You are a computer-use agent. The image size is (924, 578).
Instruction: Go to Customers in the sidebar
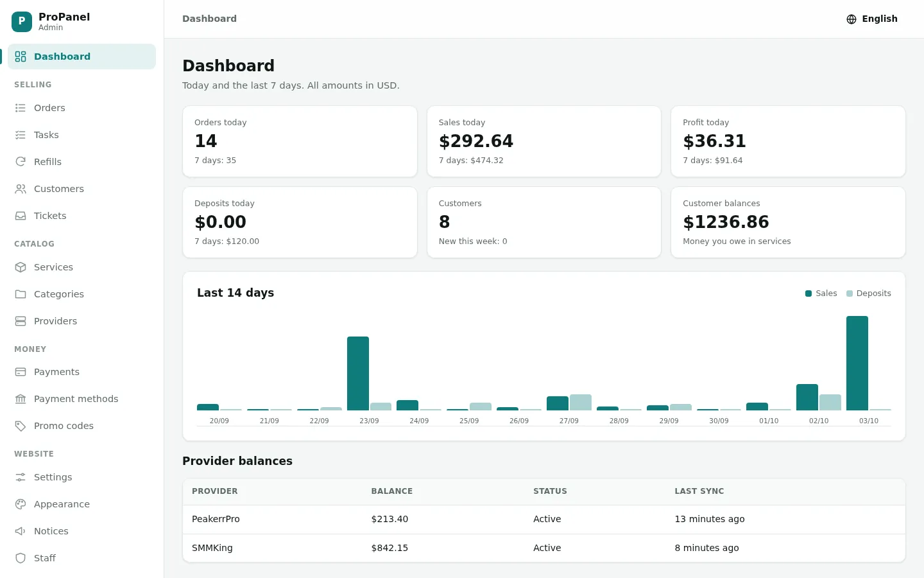(82, 189)
